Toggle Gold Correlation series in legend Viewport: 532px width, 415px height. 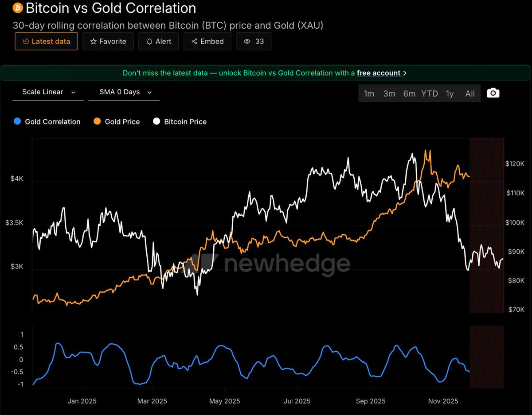point(47,121)
